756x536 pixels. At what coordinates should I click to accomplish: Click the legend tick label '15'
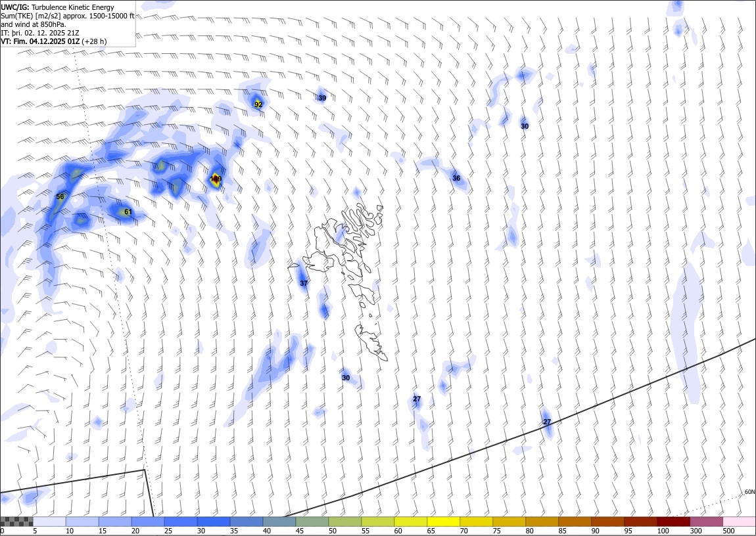pyautogui.click(x=102, y=531)
